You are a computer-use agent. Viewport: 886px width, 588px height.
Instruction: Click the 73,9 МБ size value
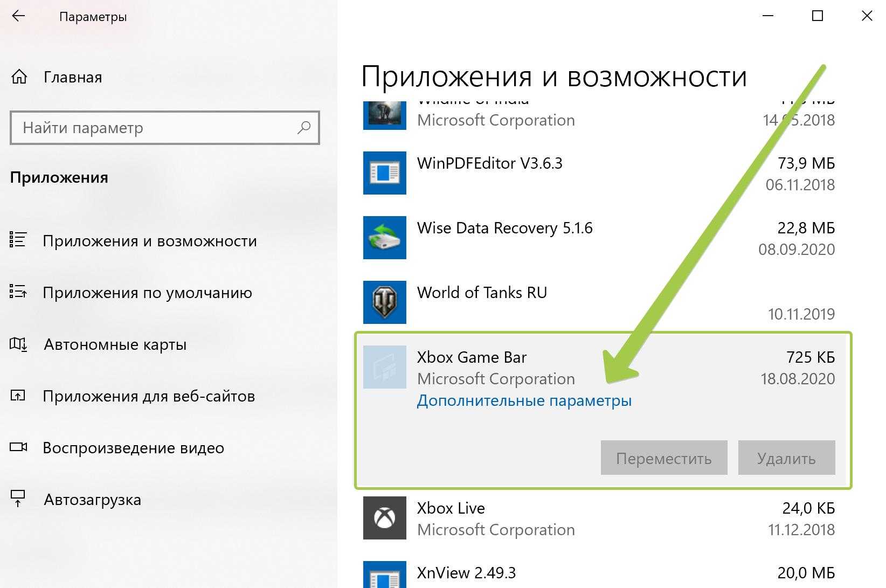pos(806,163)
